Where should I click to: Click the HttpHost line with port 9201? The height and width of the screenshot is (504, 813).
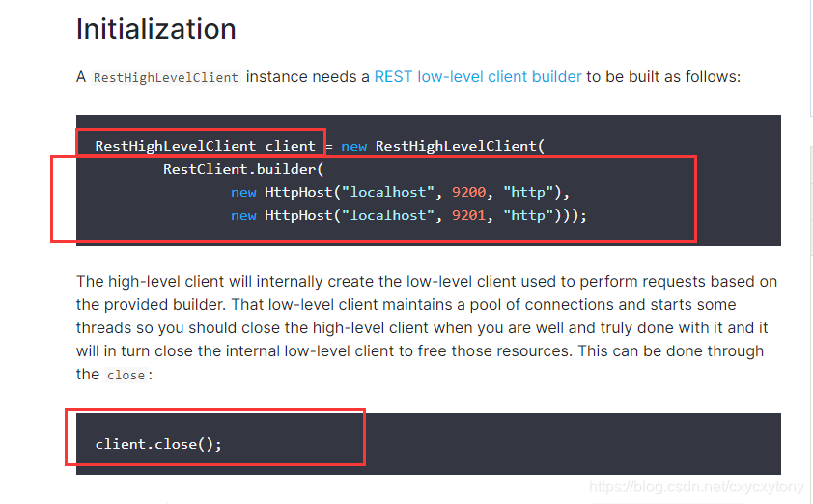coord(408,215)
